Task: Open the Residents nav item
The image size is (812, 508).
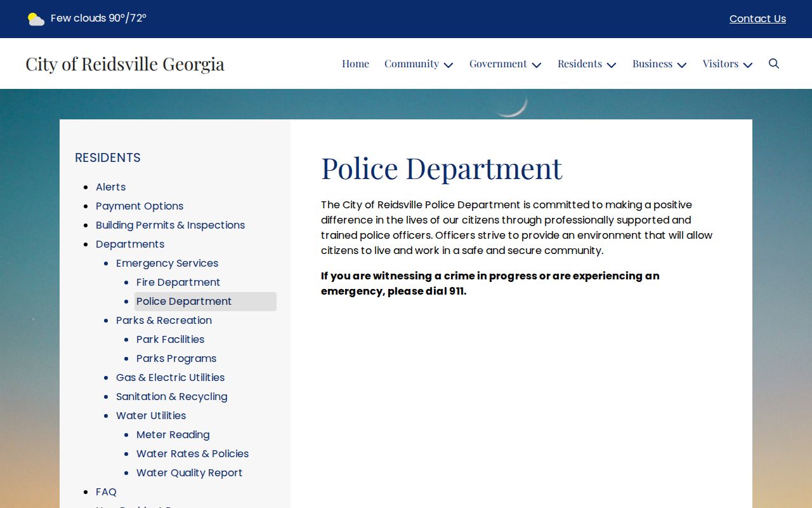Action: tap(580, 63)
